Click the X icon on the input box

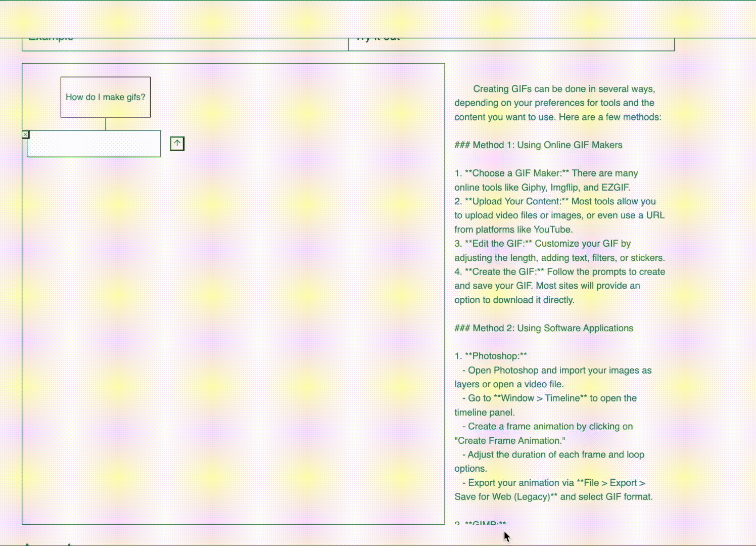tap(26, 134)
